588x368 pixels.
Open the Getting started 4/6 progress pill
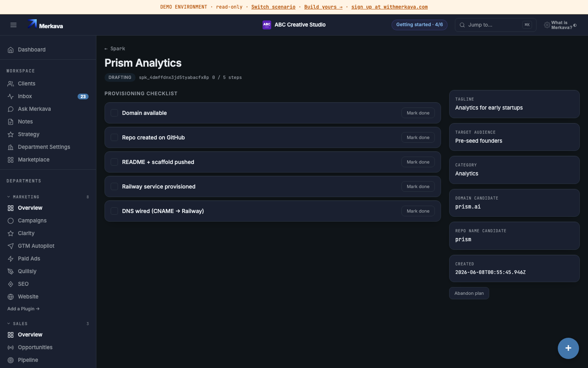[x=419, y=25]
